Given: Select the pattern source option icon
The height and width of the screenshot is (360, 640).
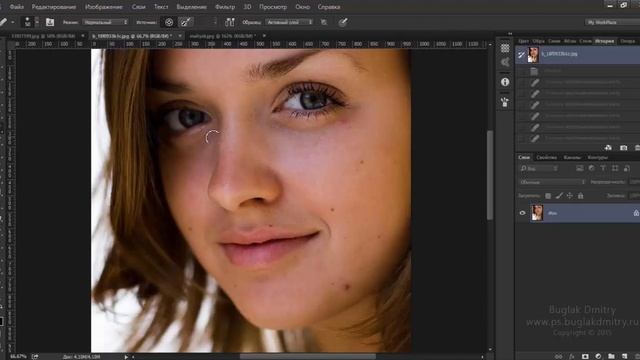Looking at the screenshot, I should coord(186,22).
